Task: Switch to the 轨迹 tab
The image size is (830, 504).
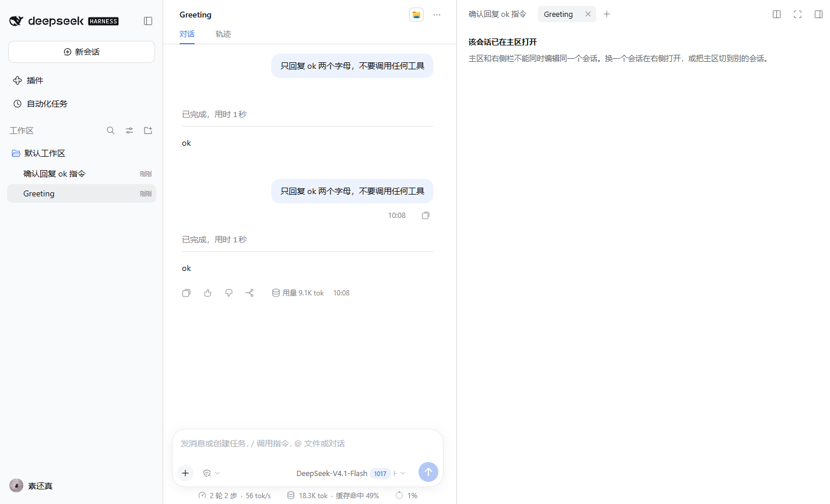Action: [x=223, y=34]
